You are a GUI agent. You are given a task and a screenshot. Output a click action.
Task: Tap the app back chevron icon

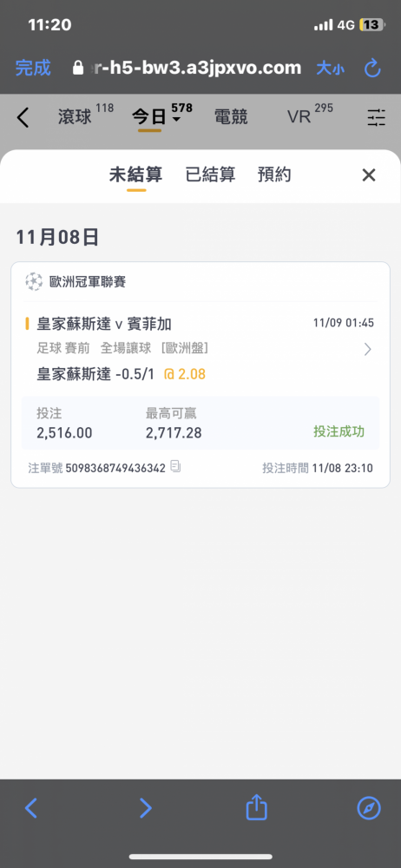point(23,117)
